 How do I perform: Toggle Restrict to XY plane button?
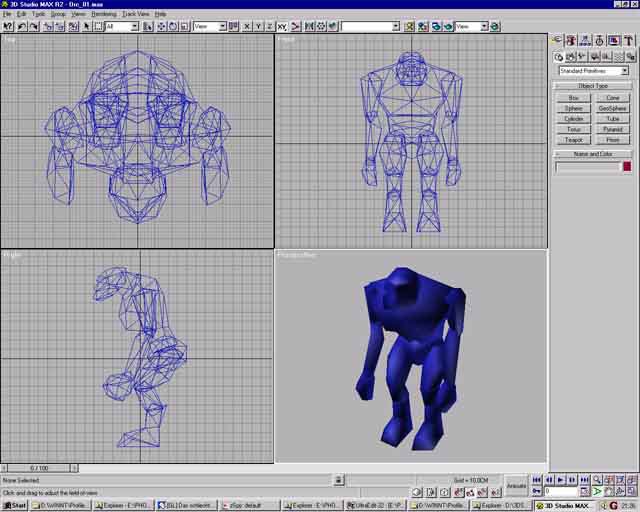click(282, 26)
